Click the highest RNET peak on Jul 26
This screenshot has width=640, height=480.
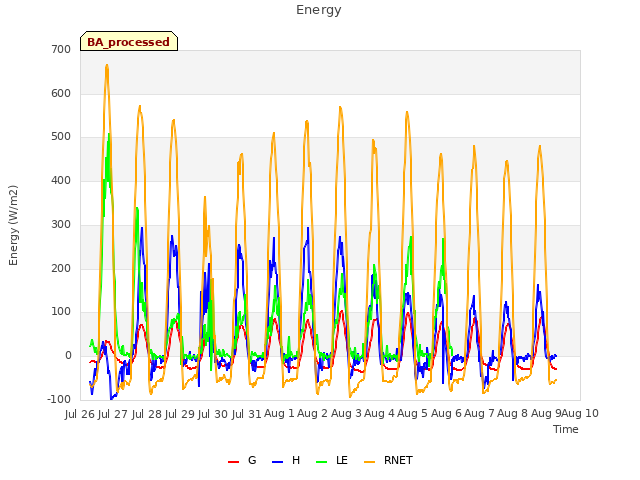click(107, 65)
